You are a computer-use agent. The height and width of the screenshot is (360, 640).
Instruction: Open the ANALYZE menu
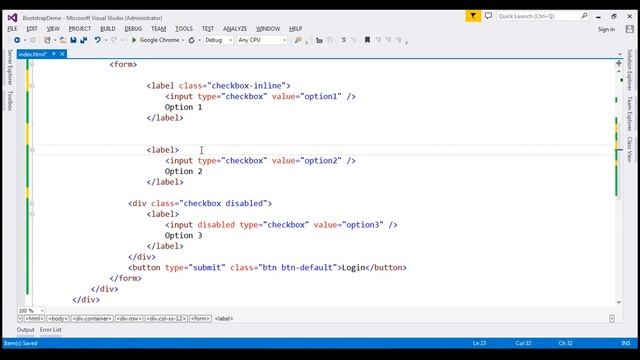[x=235, y=29]
